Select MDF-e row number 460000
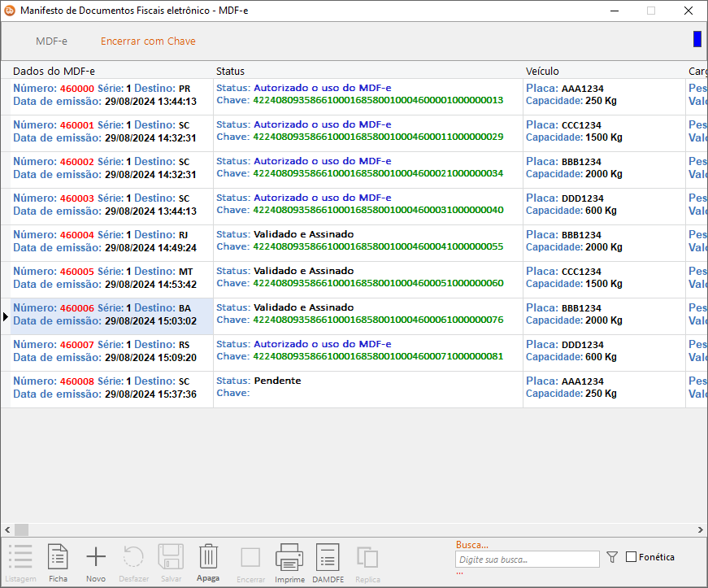708x588 pixels. click(x=106, y=96)
